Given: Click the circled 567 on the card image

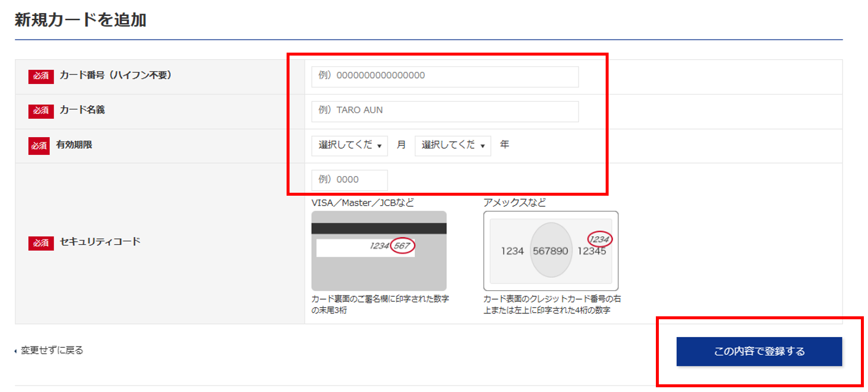Looking at the screenshot, I should 402,246.
